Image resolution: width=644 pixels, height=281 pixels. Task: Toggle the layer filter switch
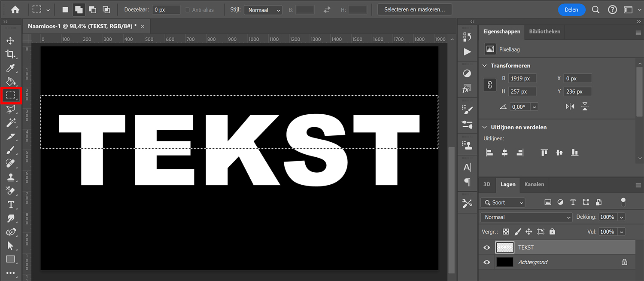coord(623,202)
